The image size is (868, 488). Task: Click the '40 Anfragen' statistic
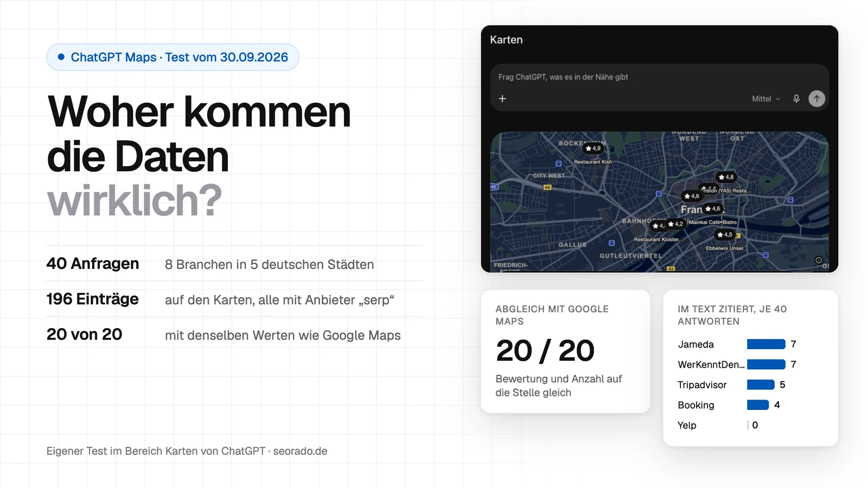[x=93, y=264]
